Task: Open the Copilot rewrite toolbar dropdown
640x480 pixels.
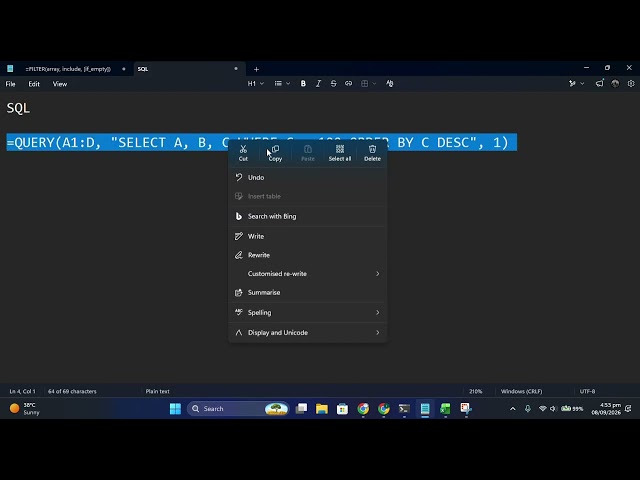Action: 576,84
